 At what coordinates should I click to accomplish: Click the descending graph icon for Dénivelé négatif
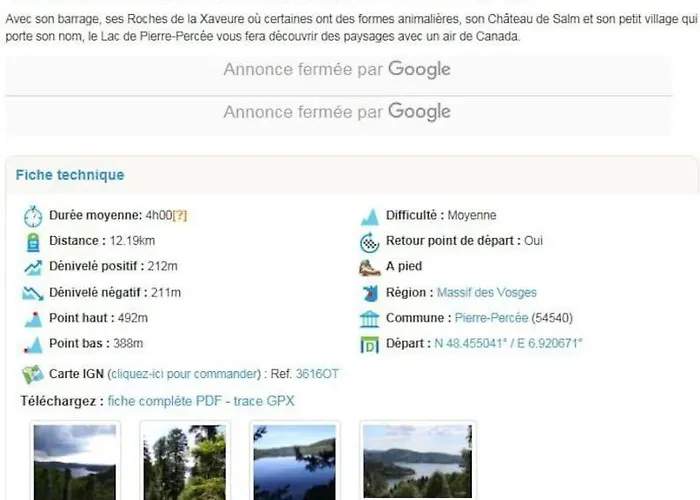tap(33, 293)
